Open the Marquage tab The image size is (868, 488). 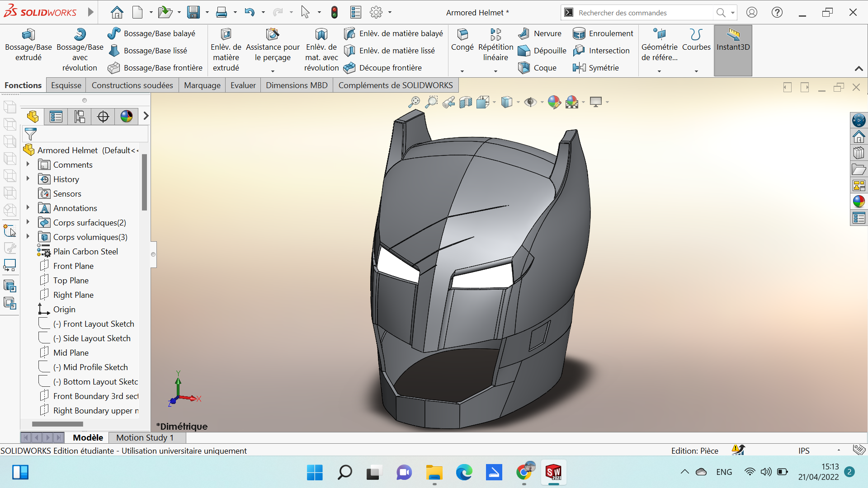(x=202, y=85)
